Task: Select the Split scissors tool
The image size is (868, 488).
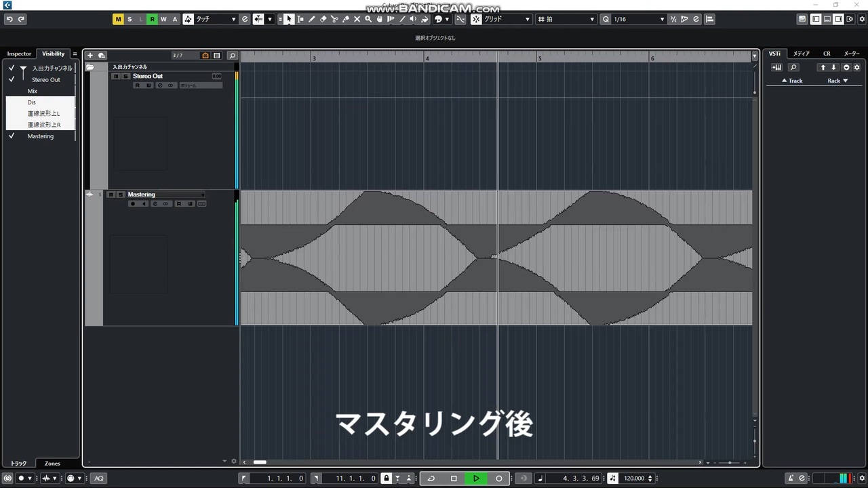Action: tap(334, 19)
